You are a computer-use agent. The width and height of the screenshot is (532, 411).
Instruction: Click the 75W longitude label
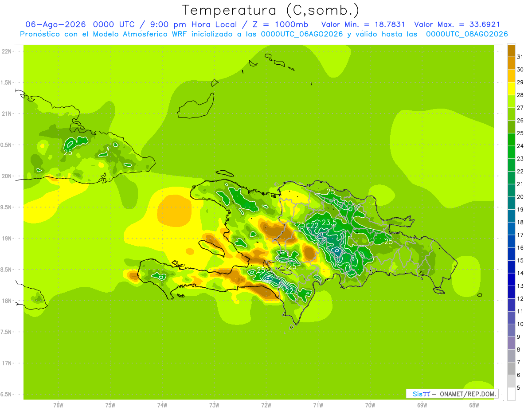tap(110, 405)
